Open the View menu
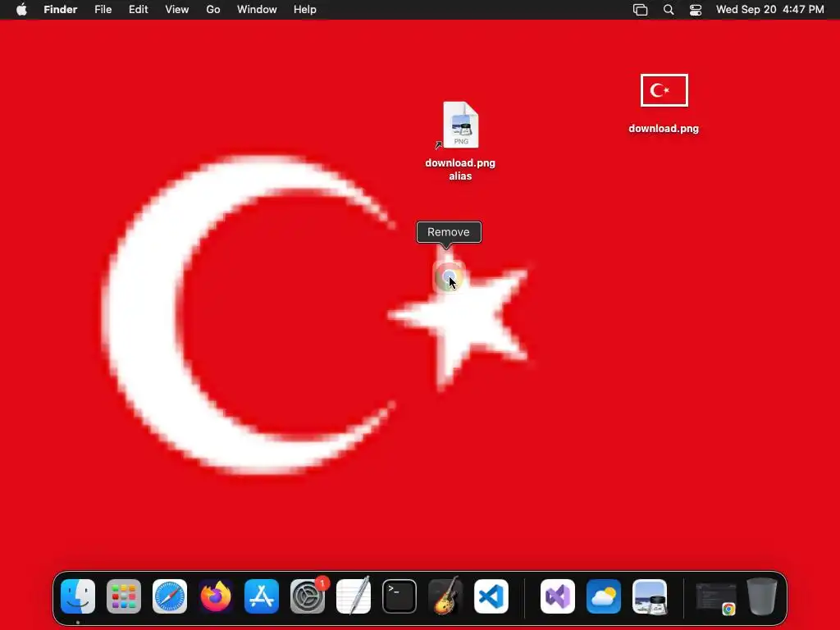Image resolution: width=840 pixels, height=630 pixels. tap(177, 10)
